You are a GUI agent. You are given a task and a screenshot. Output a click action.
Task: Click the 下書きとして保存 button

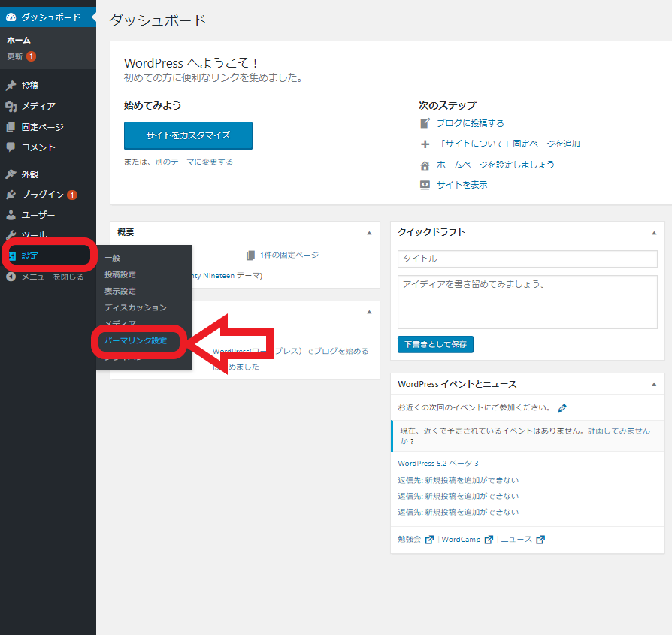[435, 344]
